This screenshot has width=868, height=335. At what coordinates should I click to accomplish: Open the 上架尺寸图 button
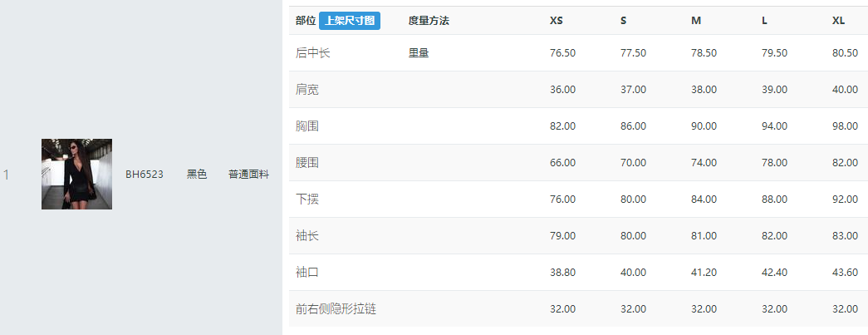(350, 21)
